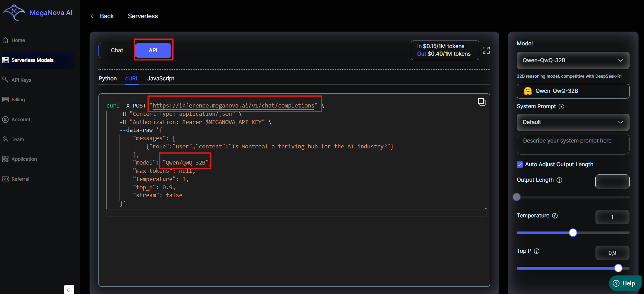The image size is (644, 294).
Task: Open the Qwen-QwQ-32B model dropdown
Action: point(573,60)
